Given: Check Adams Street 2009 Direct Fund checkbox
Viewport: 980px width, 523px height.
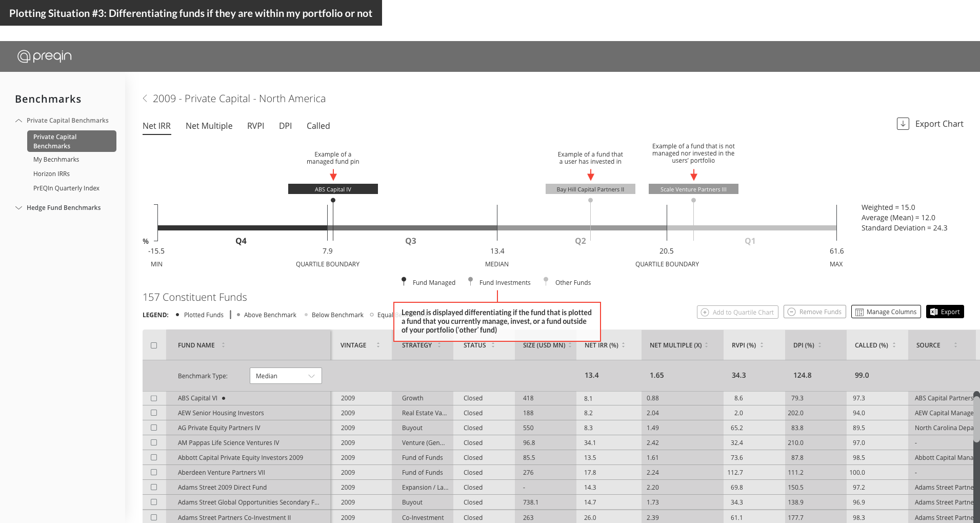Looking at the screenshot, I should [154, 487].
